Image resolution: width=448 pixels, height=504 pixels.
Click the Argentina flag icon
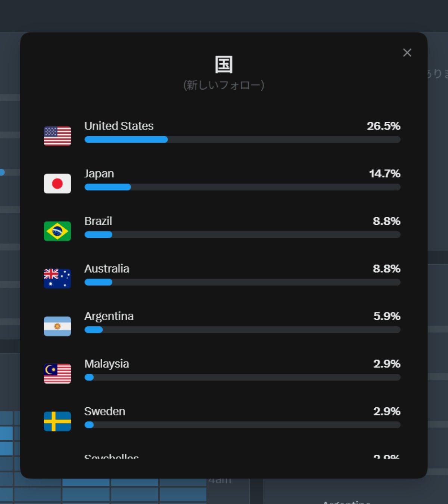click(x=57, y=326)
